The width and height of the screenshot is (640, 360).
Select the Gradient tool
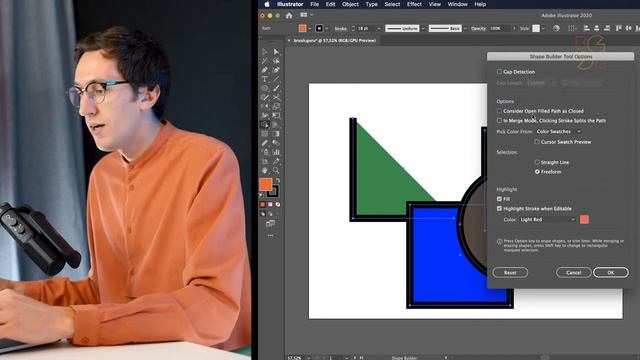(x=276, y=133)
